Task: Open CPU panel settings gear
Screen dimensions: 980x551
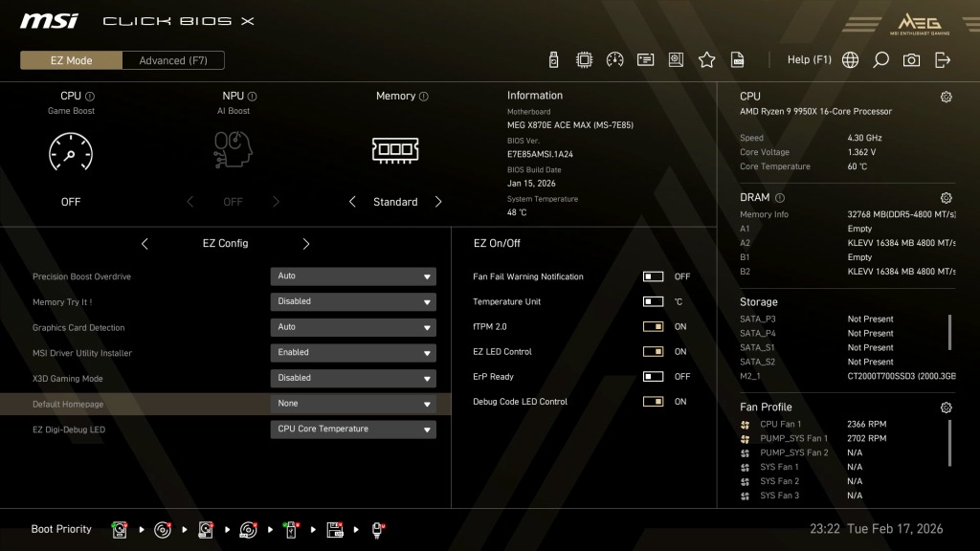Action: 947,97
